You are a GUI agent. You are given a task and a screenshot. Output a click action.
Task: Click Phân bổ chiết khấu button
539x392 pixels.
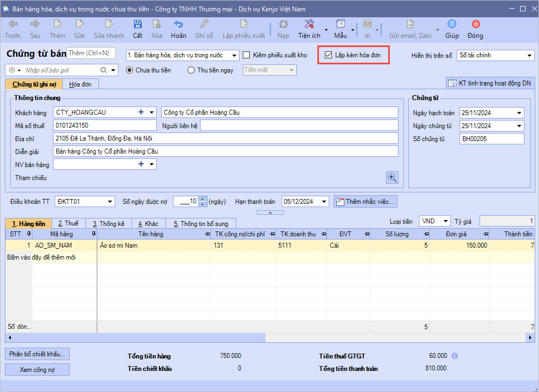37,354
